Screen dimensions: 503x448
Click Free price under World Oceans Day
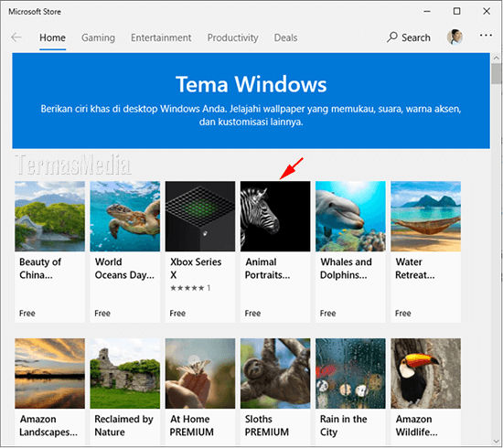tap(102, 314)
